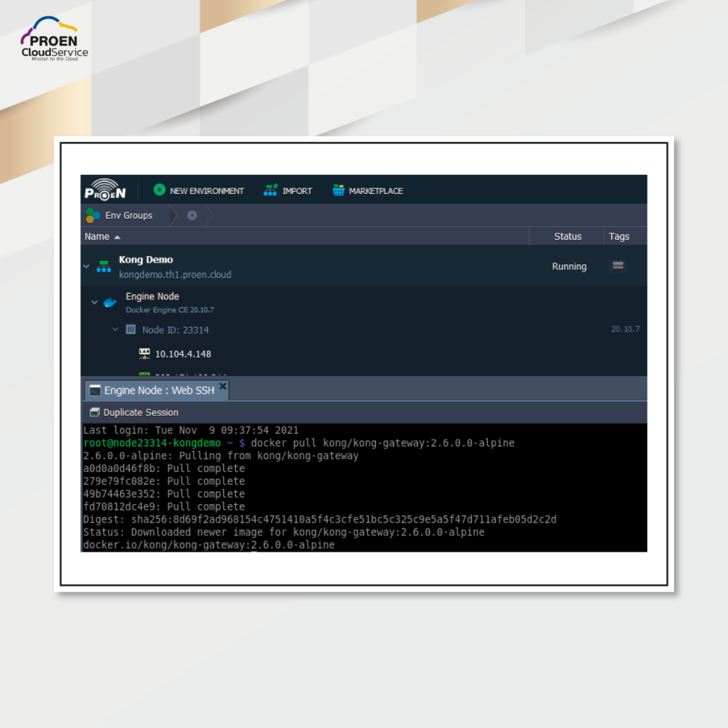Add a new environment group with plus icon

pyautogui.click(x=192, y=215)
